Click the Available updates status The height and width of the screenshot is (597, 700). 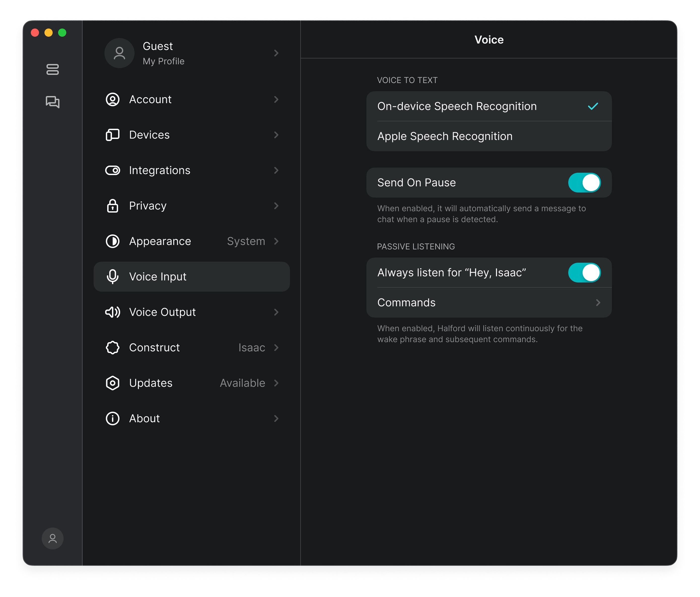[x=242, y=383]
